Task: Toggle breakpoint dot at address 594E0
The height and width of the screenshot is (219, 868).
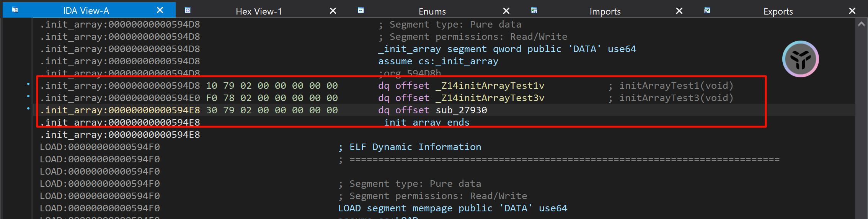Action: pyautogui.click(x=28, y=96)
